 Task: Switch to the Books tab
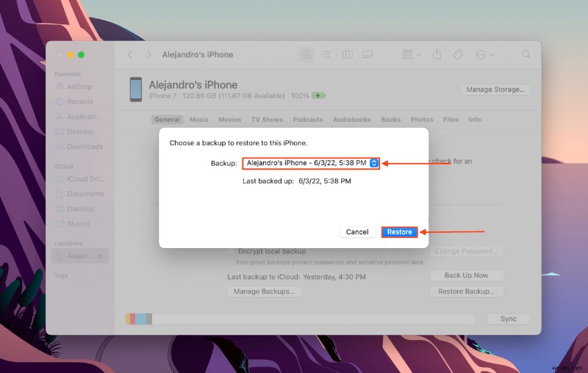coord(391,120)
